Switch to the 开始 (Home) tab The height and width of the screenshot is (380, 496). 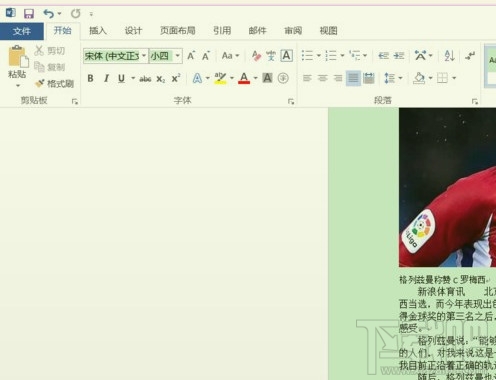(x=62, y=31)
